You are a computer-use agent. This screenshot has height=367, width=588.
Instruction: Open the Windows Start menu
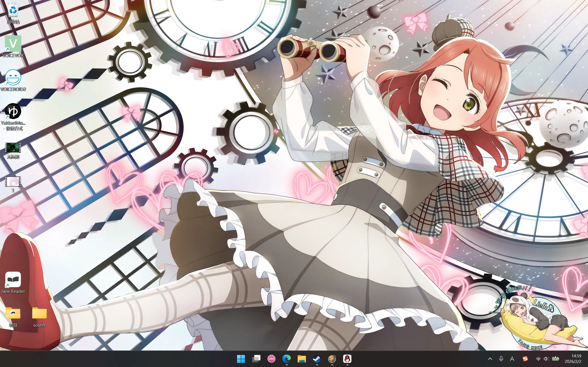coord(241,359)
